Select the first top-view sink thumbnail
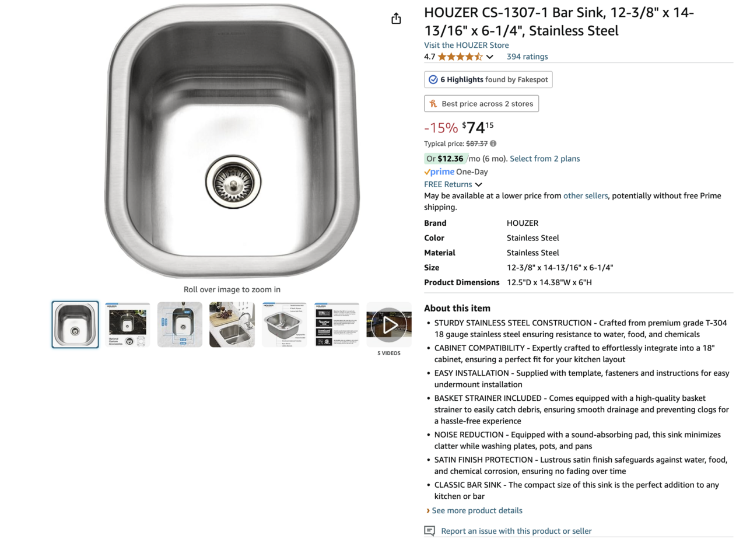736x560 pixels. pyautogui.click(x=75, y=324)
